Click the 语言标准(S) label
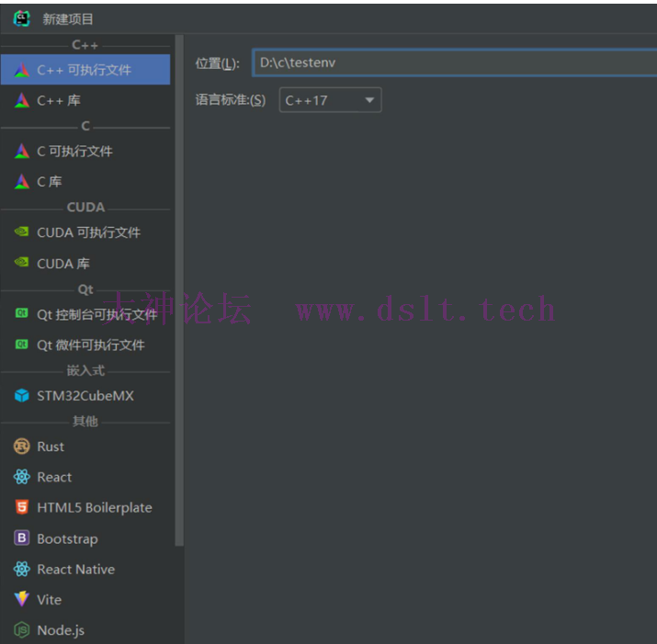This screenshot has width=657, height=644. point(231,100)
